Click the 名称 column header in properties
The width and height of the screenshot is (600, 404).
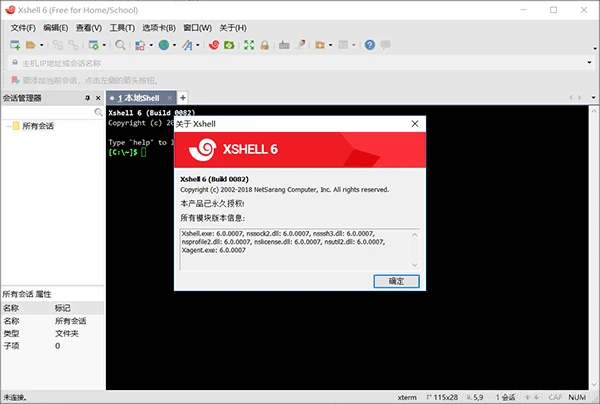click(27, 308)
